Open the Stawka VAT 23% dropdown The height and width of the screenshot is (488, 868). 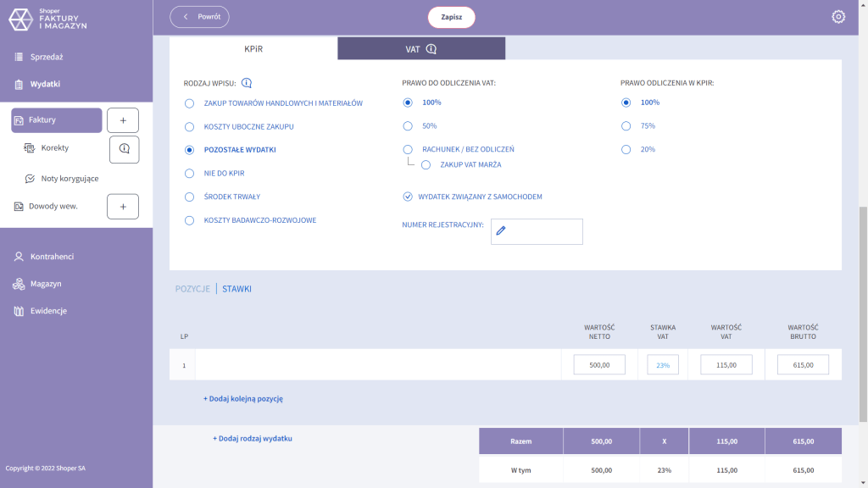(662, 365)
